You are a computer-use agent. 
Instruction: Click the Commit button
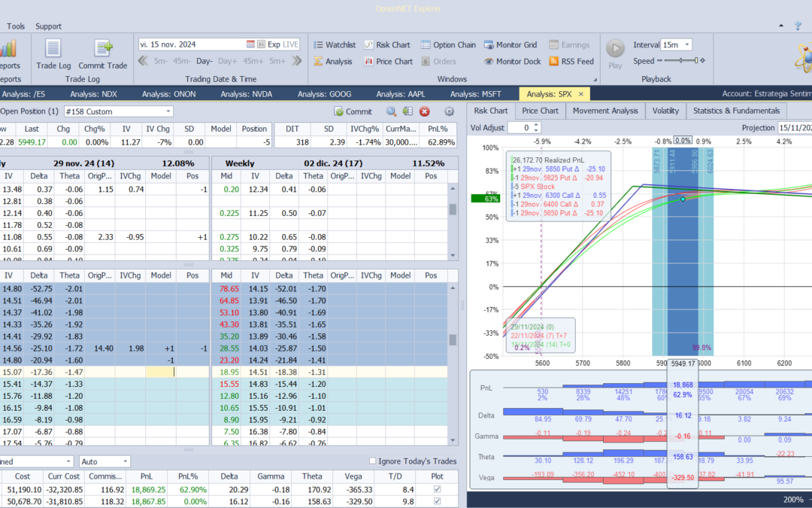tap(353, 111)
